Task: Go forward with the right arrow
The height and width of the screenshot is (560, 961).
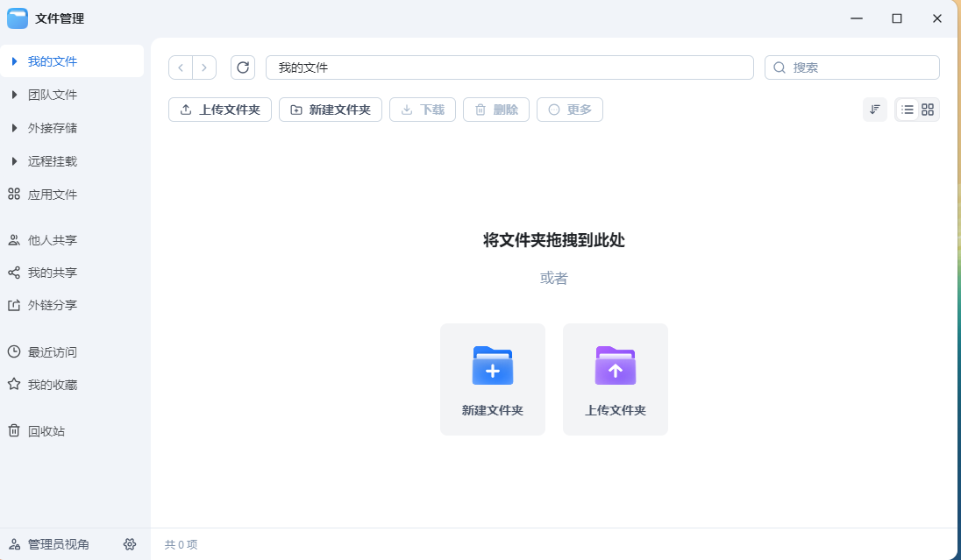Action: tap(204, 67)
